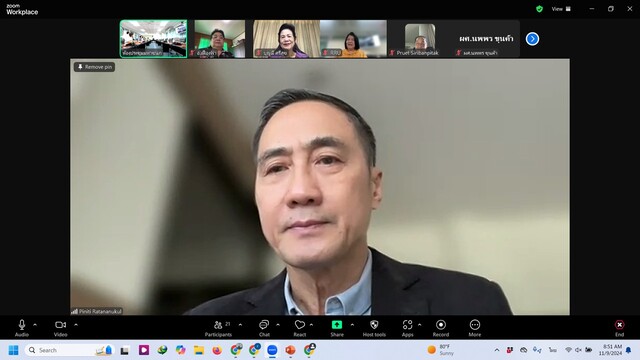Toggle the Video camera on or off
The image size is (640, 360).
coord(60,328)
